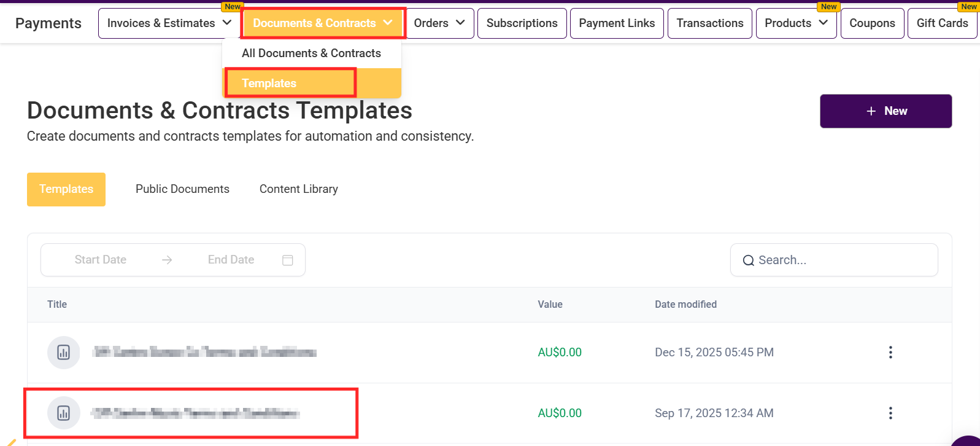This screenshot has width=980, height=446.
Task: Click the plus icon on the New button
Action: (871, 111)
